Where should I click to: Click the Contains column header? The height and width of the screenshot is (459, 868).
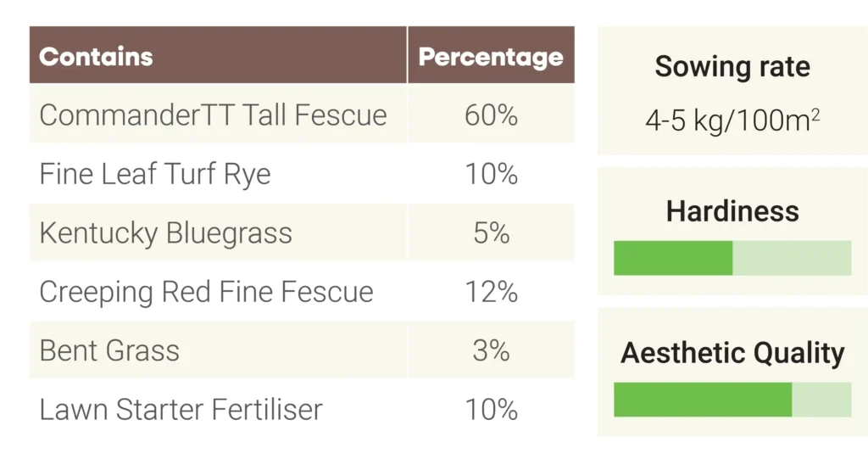(96, 57)
